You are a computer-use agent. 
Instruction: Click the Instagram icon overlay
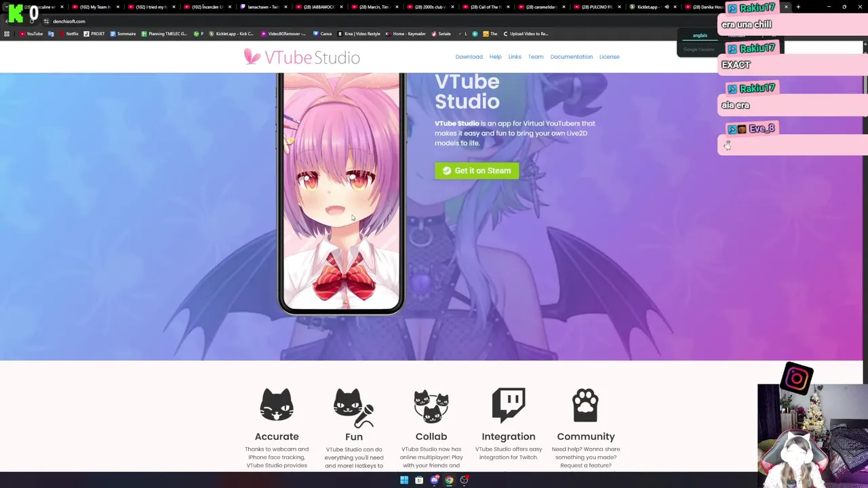click(797, 378)
